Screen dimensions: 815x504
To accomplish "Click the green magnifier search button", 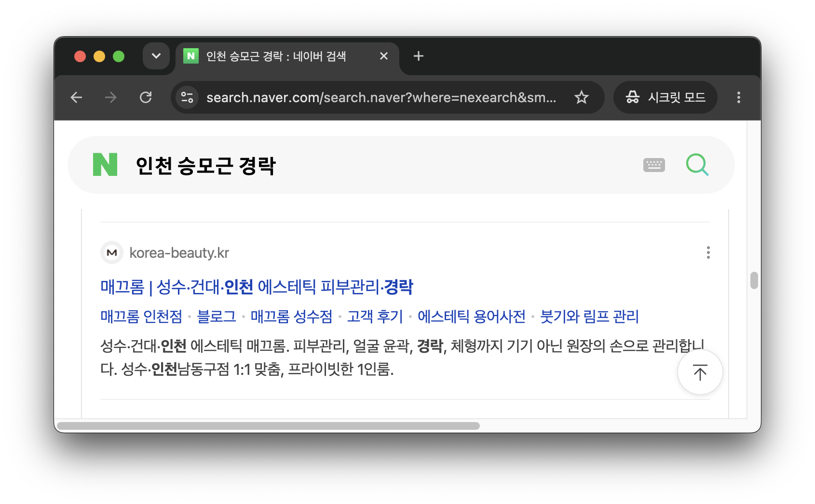I will point(697,165).
